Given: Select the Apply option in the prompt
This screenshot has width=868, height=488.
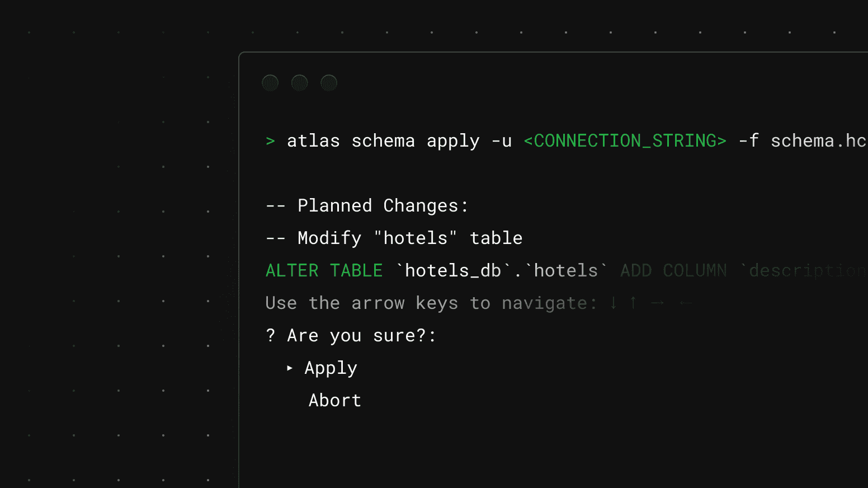Looking at the screenshot, I should [x=330, y=368].
